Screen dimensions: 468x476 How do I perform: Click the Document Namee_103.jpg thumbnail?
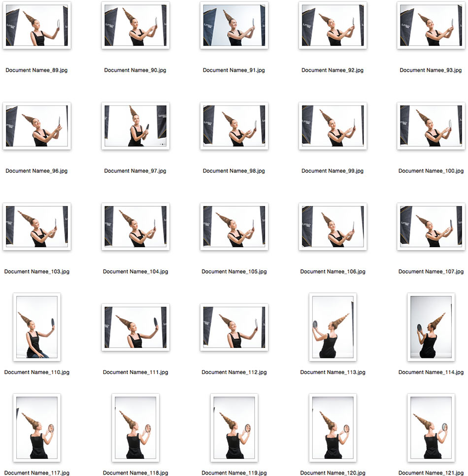37,226
